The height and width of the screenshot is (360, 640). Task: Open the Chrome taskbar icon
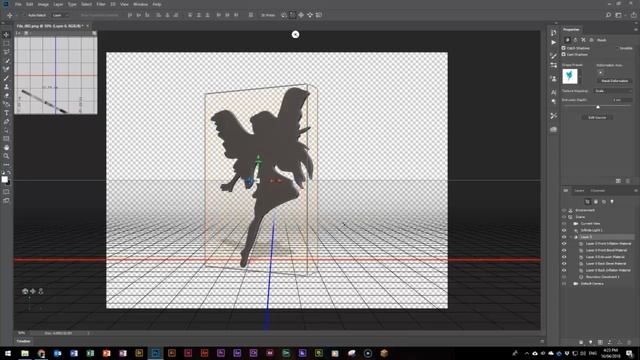(x=41, y=353)
